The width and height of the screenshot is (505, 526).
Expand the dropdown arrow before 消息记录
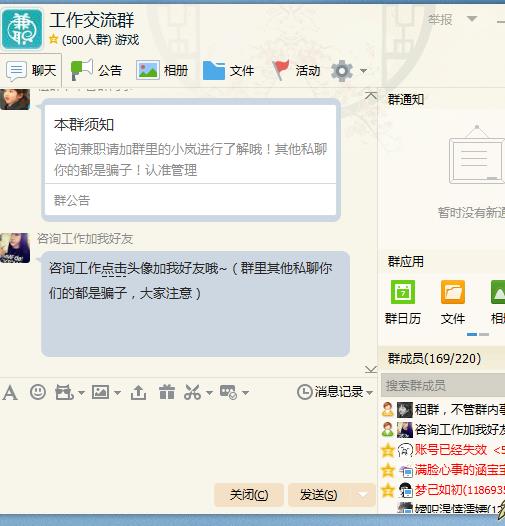point(245,392)
